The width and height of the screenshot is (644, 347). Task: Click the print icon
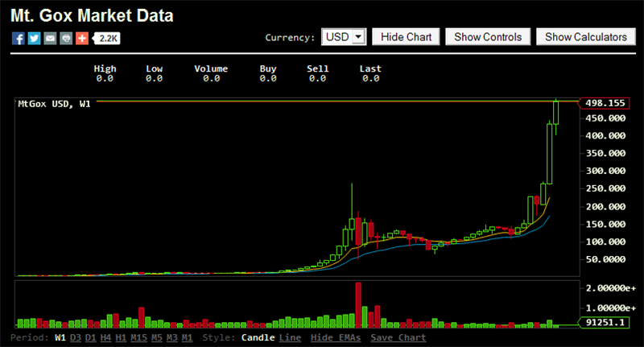click(66, 38)
